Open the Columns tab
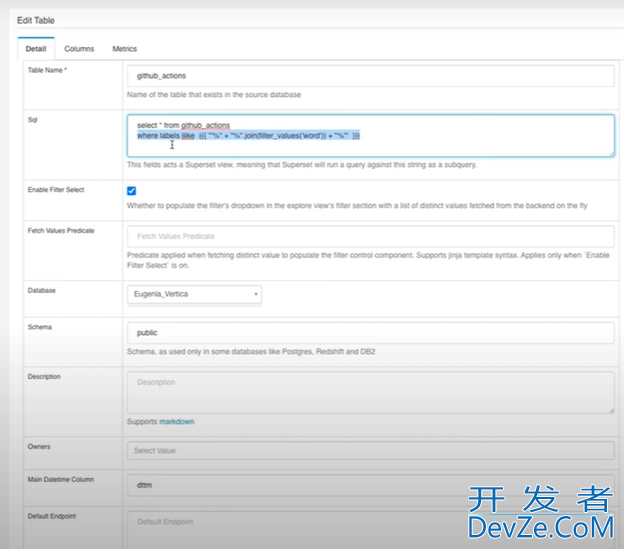This screenshot has width=624, height=549. click(x=79, y=49)
